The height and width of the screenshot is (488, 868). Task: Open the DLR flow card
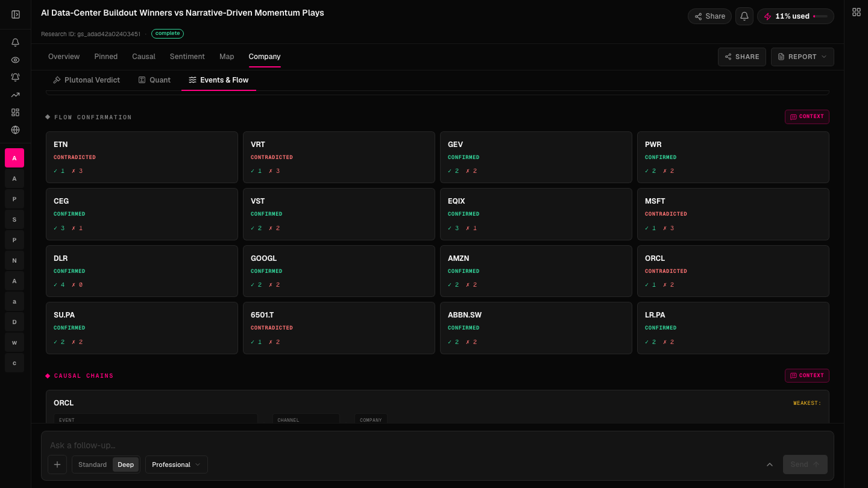pos(142,271)
